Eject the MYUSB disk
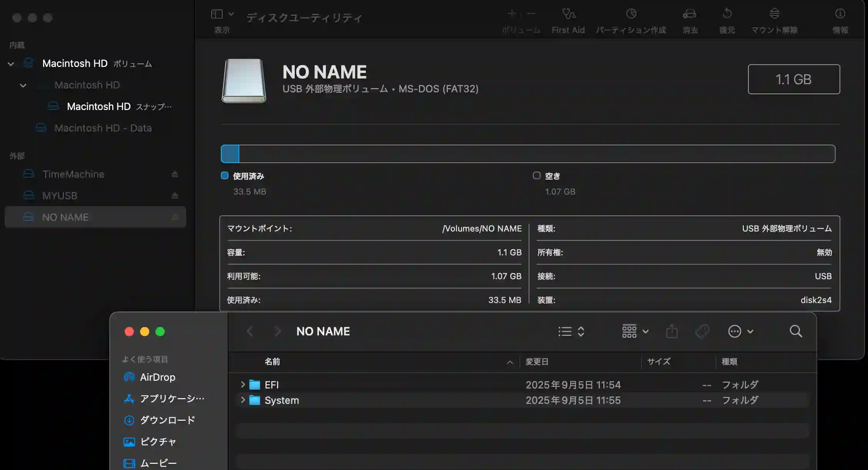Screen dimensions: 868x470 pyautogui.click(x=175, y=196)
